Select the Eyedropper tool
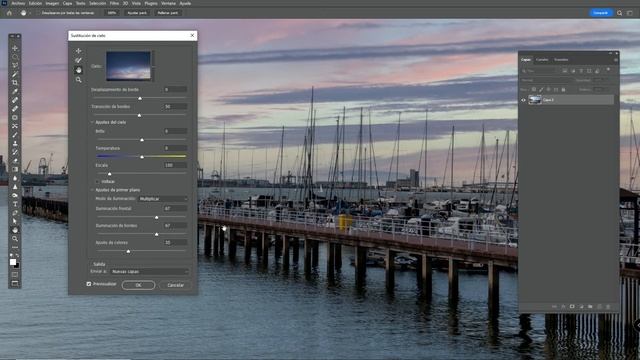Viewport: 640px width, 360px height. click(15, 91)
